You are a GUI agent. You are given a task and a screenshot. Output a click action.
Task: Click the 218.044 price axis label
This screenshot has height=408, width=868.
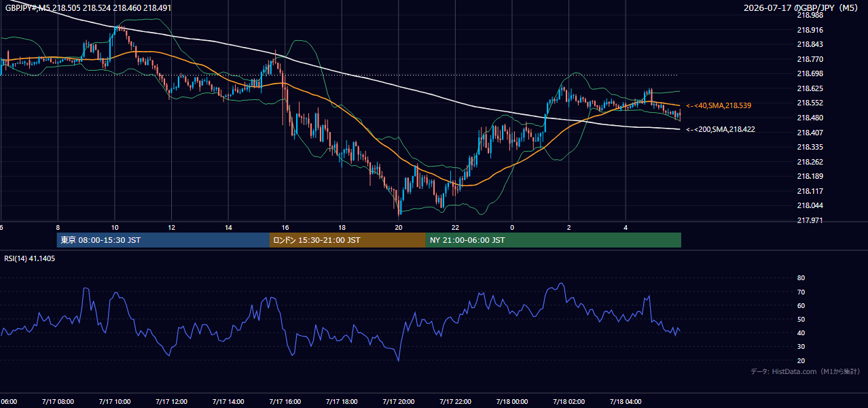pos(810,205)
